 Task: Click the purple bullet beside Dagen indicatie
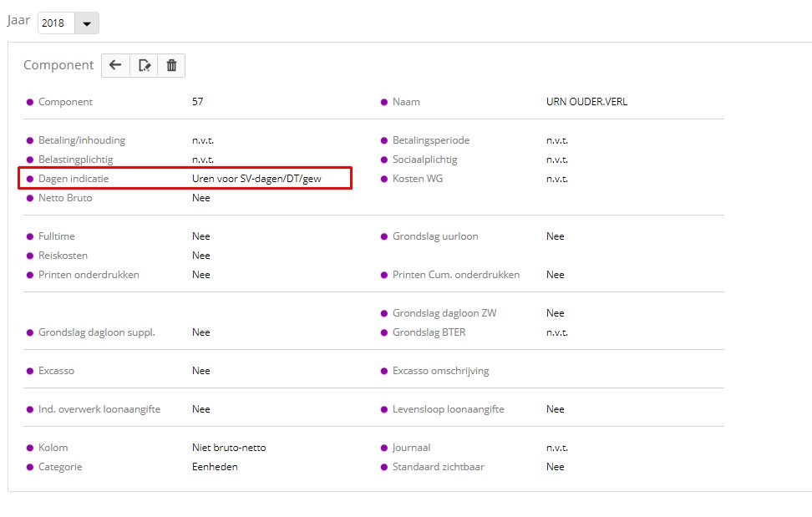[30, 179]
